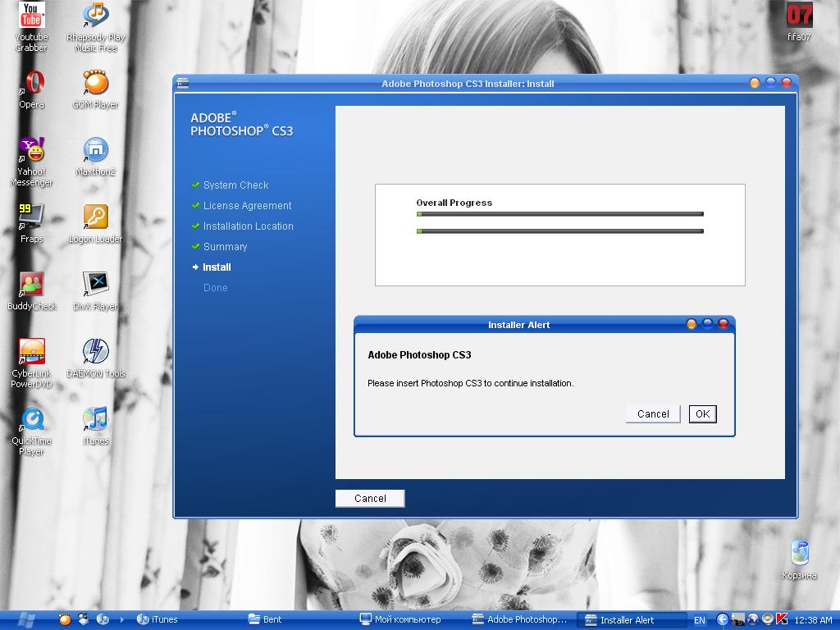Close the Photoshop CS3 Installer window

pos(787,83)
